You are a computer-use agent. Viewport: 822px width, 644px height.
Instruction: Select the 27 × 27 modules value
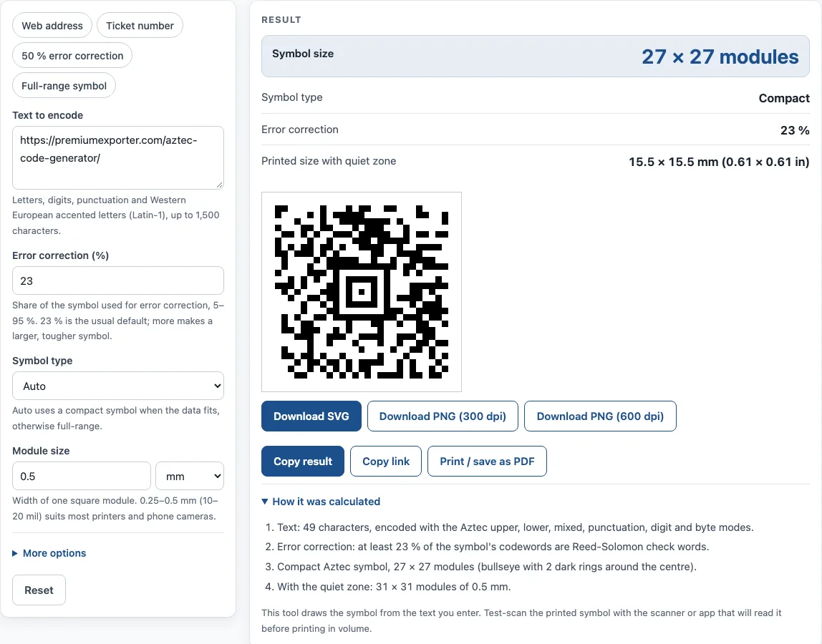pos(720,57)
